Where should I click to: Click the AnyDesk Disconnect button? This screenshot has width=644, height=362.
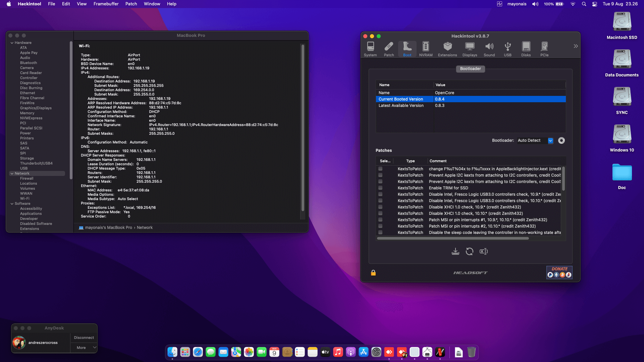[84, 338]
